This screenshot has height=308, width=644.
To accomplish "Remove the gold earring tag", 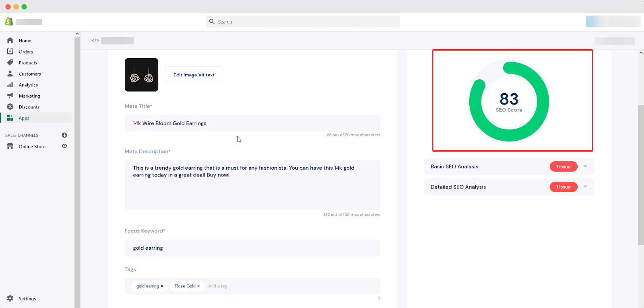I will 162,286.
